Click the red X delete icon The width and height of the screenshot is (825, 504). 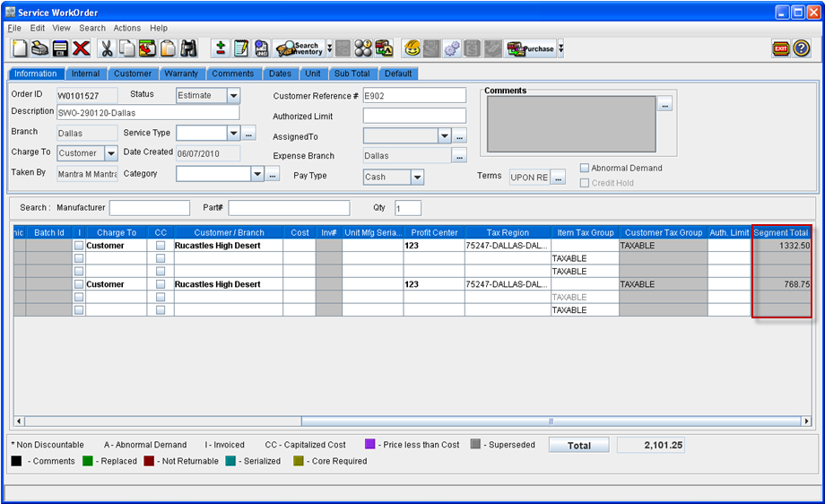click(x=81, y=48)
